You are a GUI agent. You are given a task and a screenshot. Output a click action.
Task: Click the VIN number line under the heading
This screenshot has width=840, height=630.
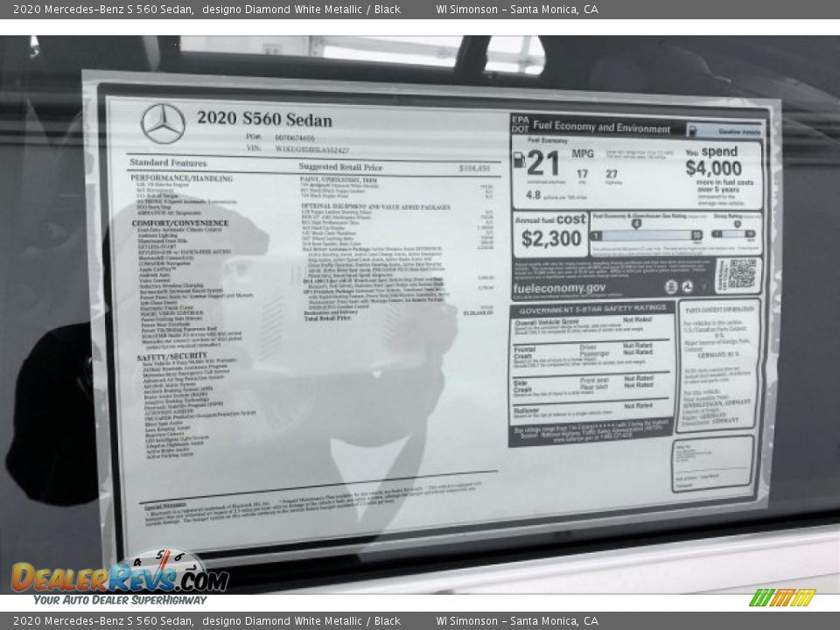coord(297,150)
